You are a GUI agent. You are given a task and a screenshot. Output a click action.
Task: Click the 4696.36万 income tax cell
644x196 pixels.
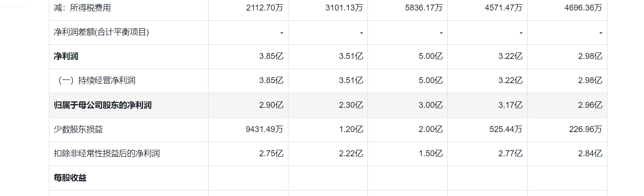[x=583, y=8]
